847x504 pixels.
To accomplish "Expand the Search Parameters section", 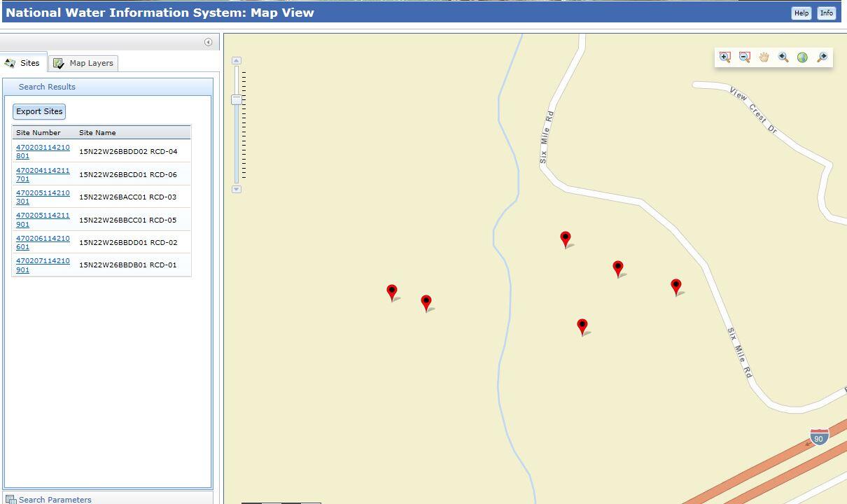I will 108,499.
